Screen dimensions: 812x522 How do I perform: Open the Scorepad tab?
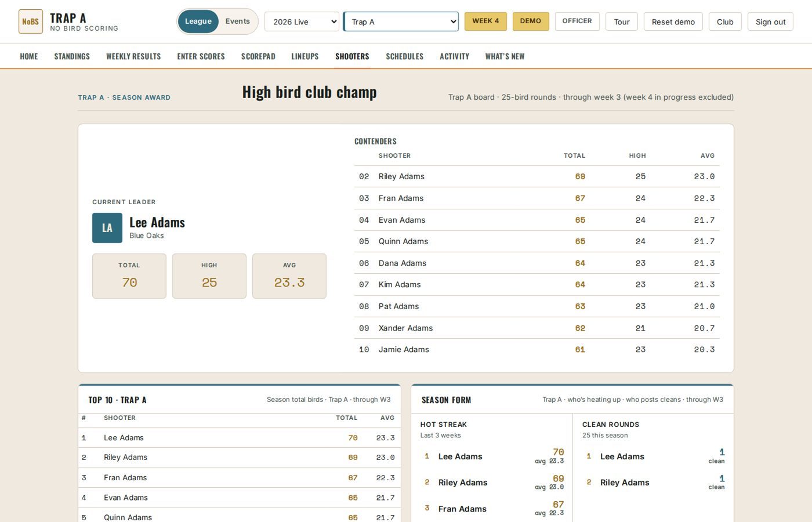258,56
